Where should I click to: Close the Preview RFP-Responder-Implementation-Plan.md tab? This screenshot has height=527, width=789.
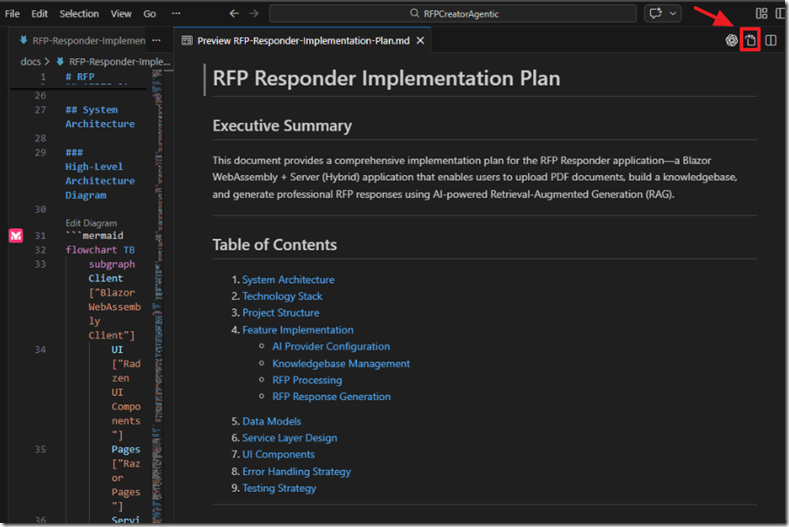click(421, 40)
